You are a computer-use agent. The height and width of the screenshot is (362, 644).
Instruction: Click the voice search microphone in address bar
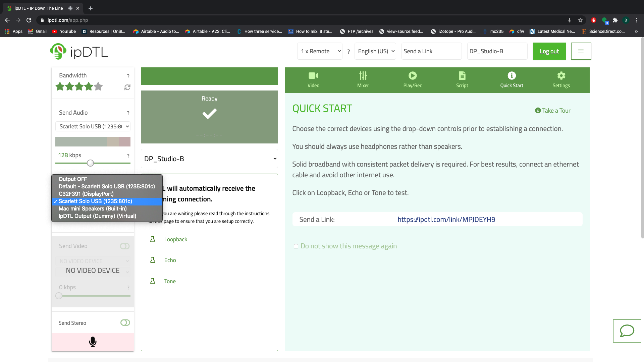pyautogui.click(x=570, y=20)
